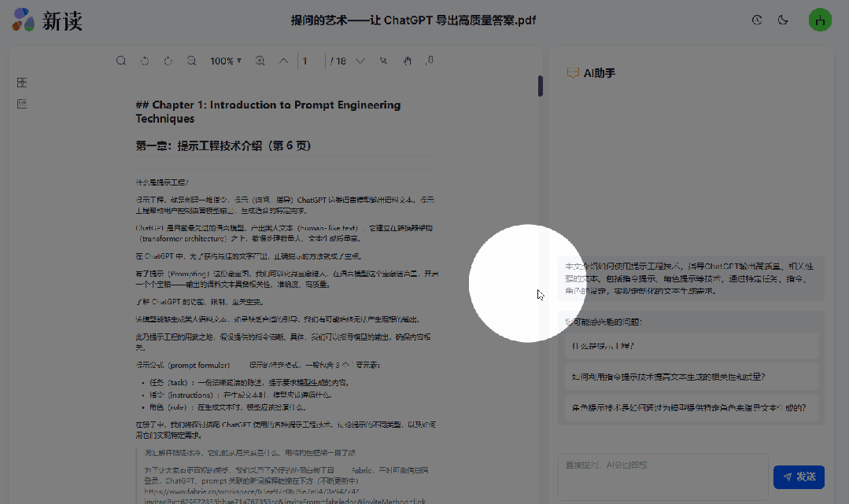Click the AI助手 chat icon
This screenshot has height=504, width=849.
point(572,72)
